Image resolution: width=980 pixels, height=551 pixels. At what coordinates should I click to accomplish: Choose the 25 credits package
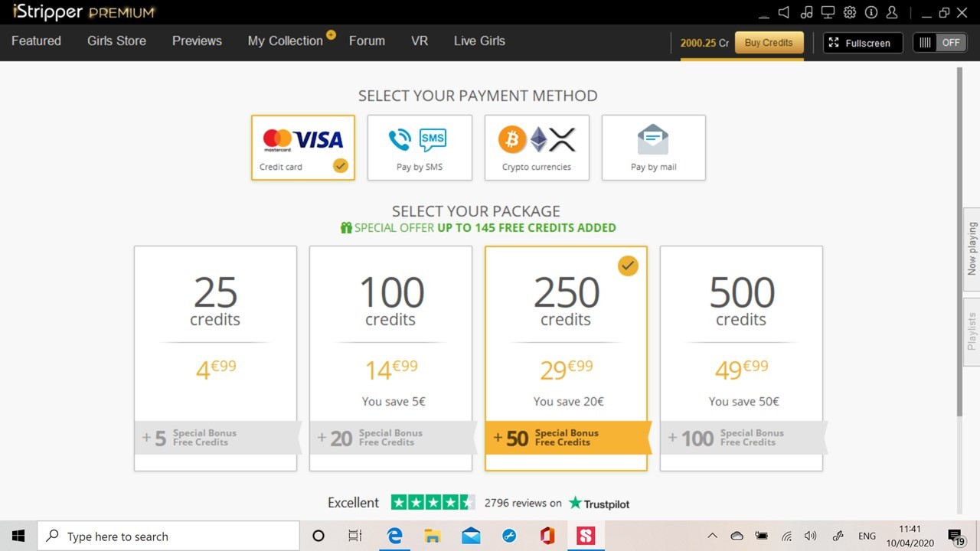click(215, 358)
